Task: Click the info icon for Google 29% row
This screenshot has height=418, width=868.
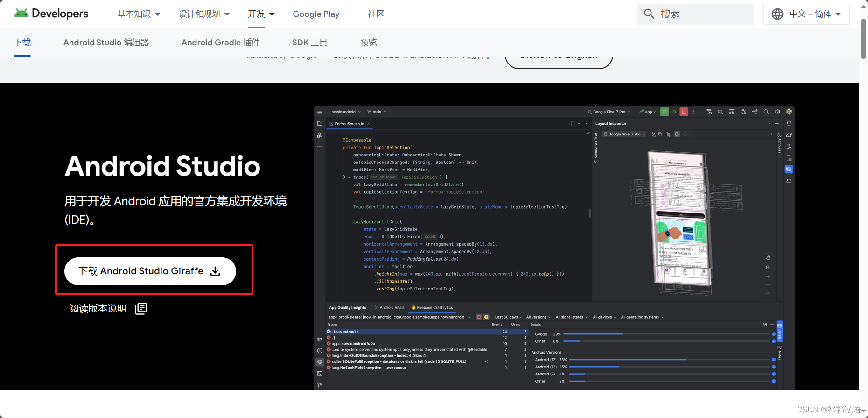Action: [774, 334]
